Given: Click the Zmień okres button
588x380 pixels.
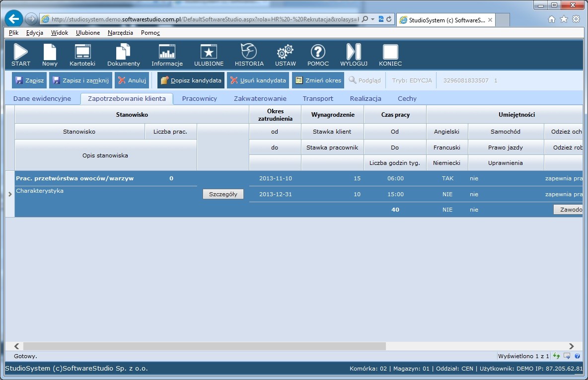Looking at the screenshot, I should pos(318,80).
